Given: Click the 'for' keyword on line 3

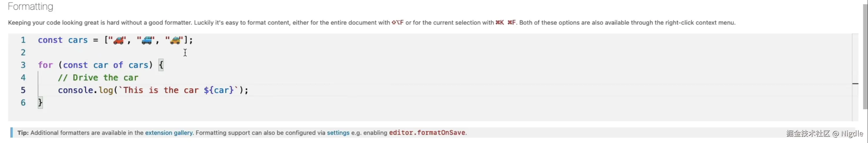Looking at the screenshot, I should [45, 65].
